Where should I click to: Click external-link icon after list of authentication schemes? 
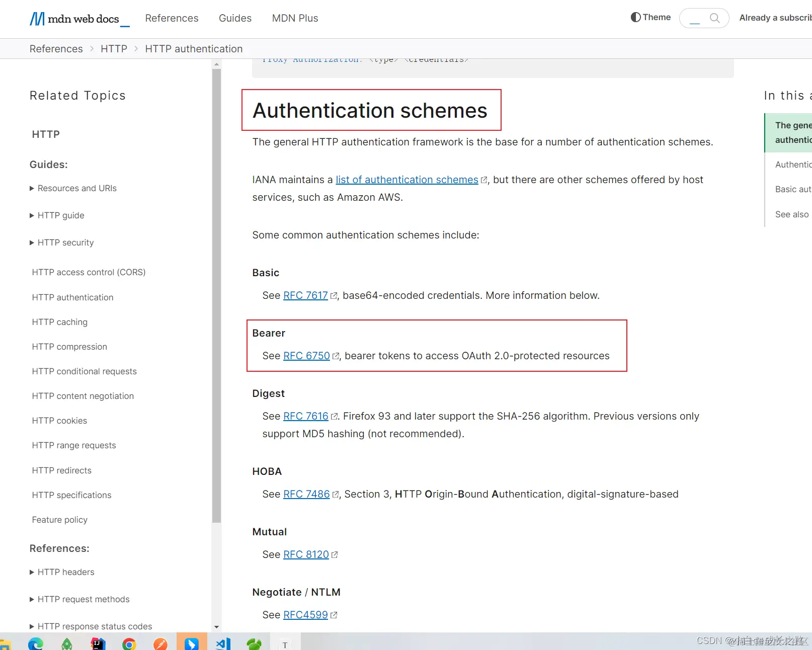click(x=484, y=180)
